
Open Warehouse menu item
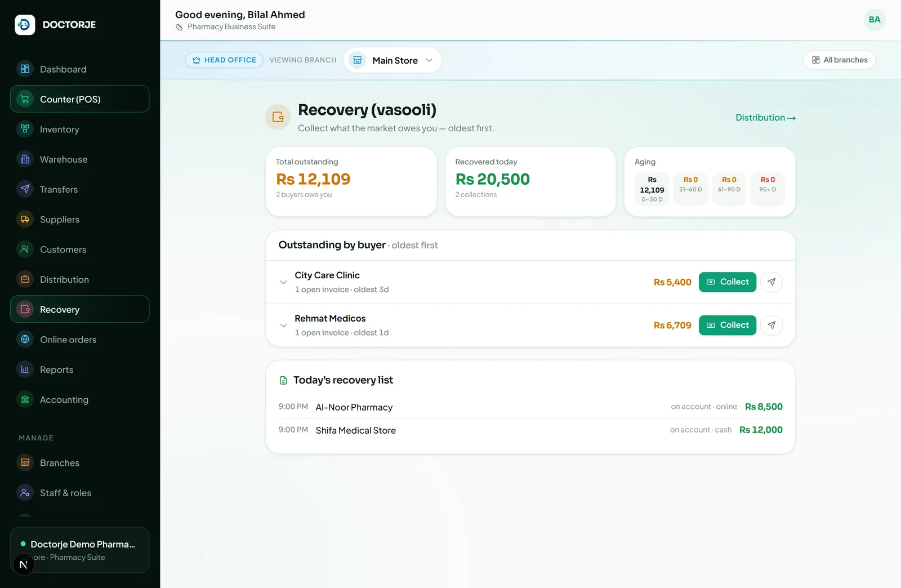[79, 159]
